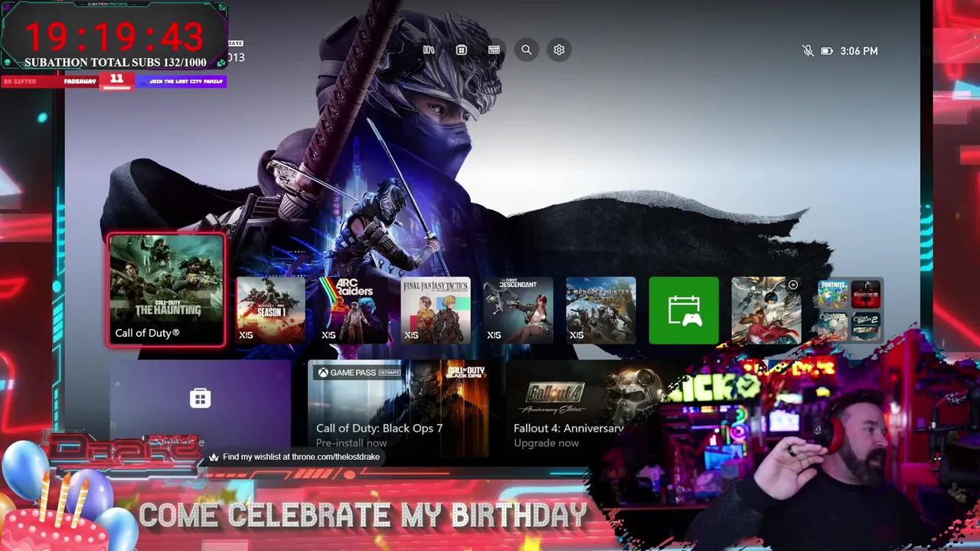980x551 pixels.
Task: Open the Microsoft Store icon in top bar
Action: pos(461,50)
